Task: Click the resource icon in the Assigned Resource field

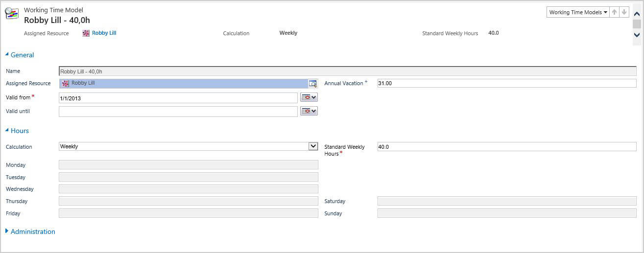Action: click(66, 84)
